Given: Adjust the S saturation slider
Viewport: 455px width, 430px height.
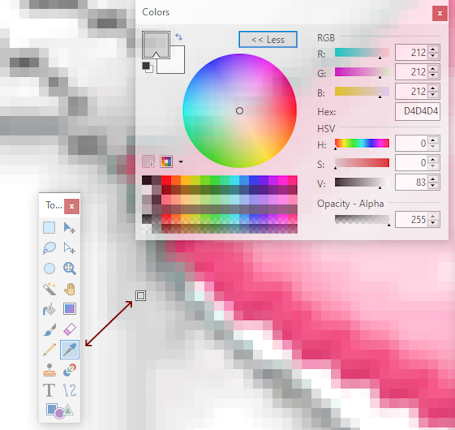Looking at the screenshot, I should coord(362,163).
